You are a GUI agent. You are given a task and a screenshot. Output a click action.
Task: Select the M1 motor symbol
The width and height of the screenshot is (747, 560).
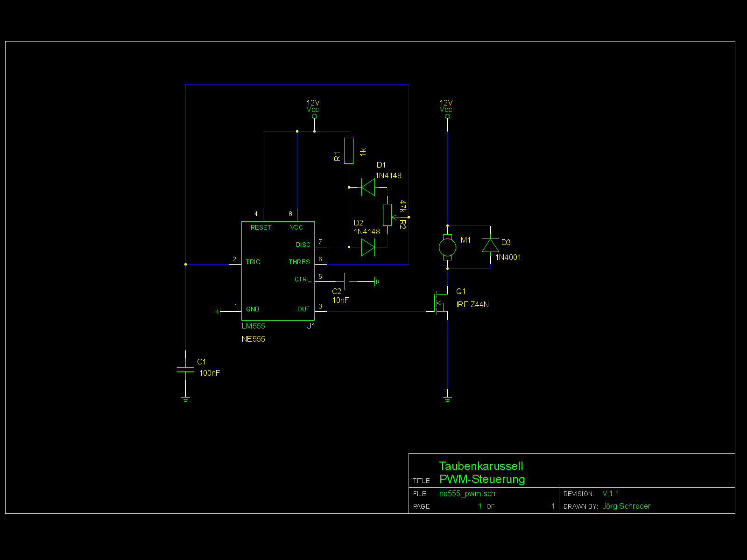pyautogui.click(x=447, y=247)
